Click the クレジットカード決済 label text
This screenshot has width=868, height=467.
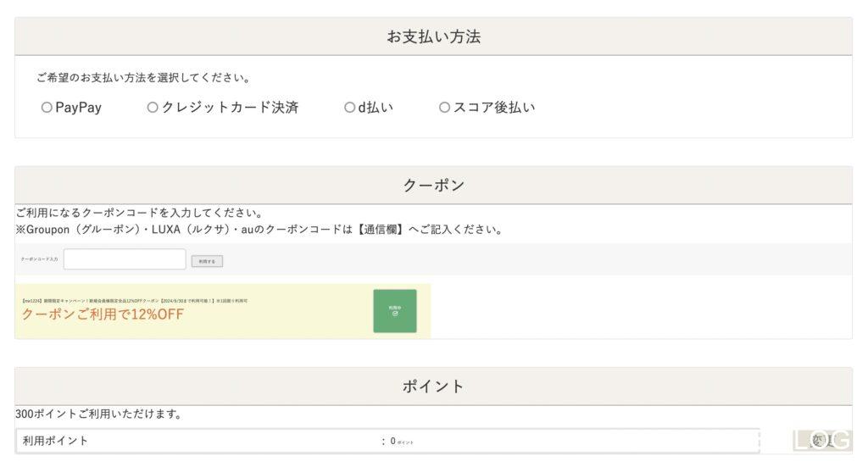click(230, 108)
